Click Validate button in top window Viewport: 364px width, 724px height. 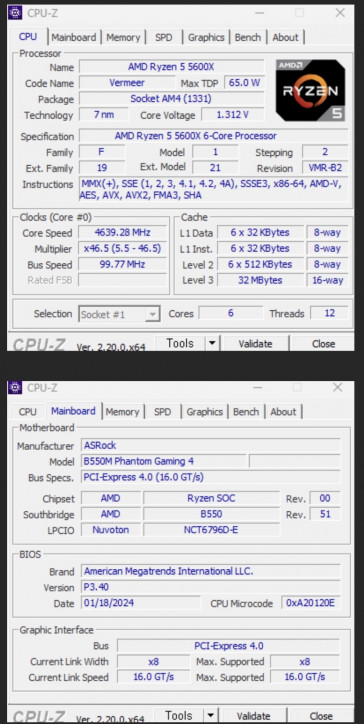point(255,344)
